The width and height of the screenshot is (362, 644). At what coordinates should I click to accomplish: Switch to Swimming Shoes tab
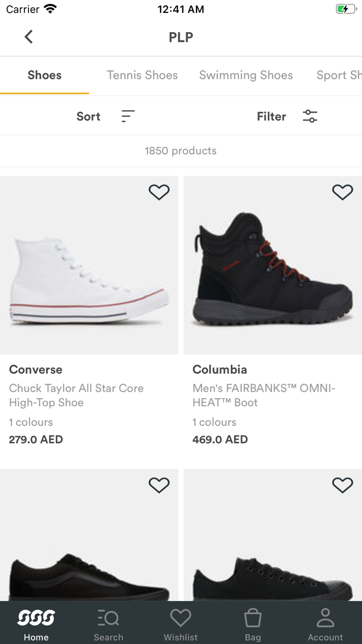[x=246, y=75]
